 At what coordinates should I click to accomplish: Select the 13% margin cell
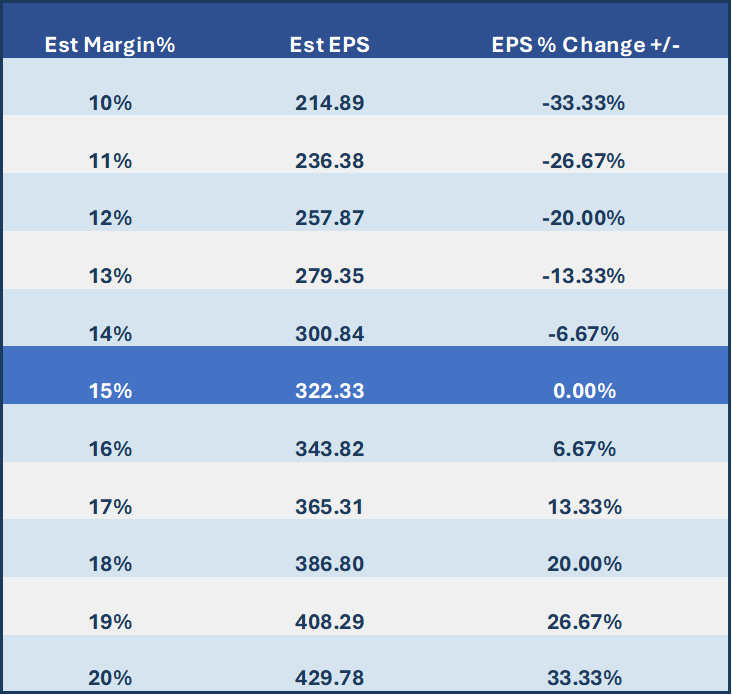(109, 276)
